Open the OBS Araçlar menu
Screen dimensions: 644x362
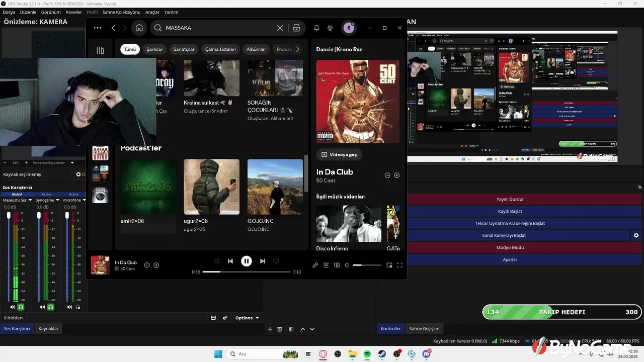pyautogui.click(x=152, y=12)
